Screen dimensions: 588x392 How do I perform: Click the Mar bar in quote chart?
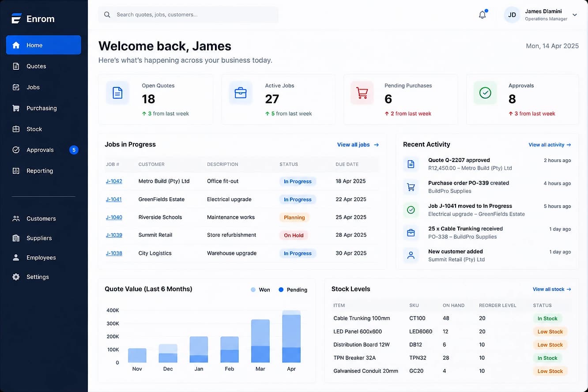pyautogui.click(x=260, y=341)
